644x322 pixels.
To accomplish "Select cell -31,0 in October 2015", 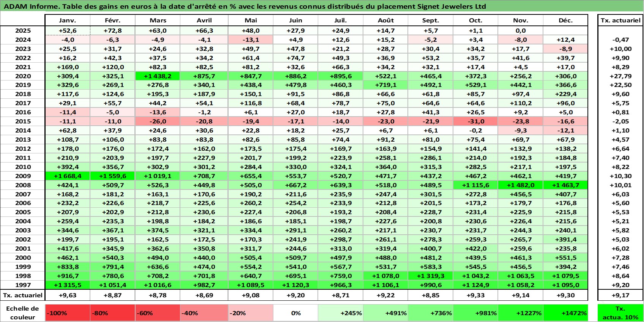I will coord(475,122).
